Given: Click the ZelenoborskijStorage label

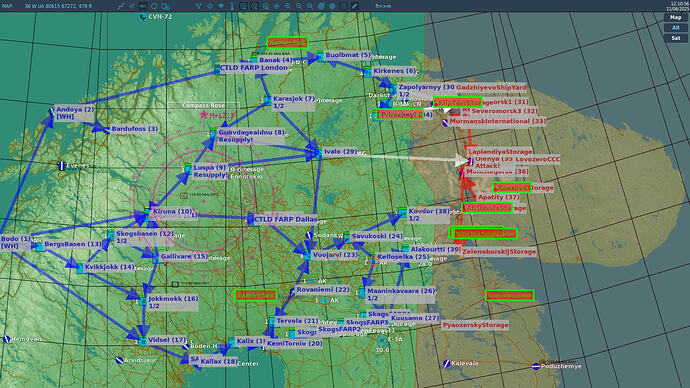Looking at the screenshot, I should point(499,252).
